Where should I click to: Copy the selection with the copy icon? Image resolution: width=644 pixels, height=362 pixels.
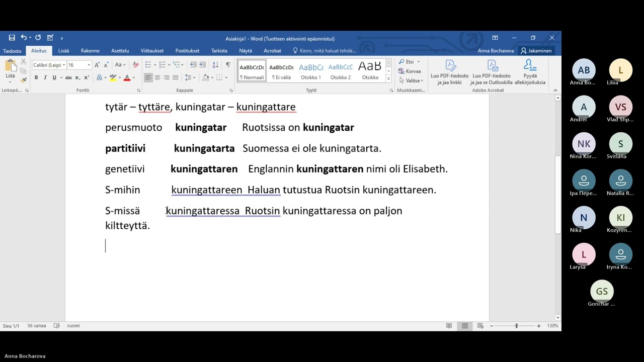pos(23,70)
